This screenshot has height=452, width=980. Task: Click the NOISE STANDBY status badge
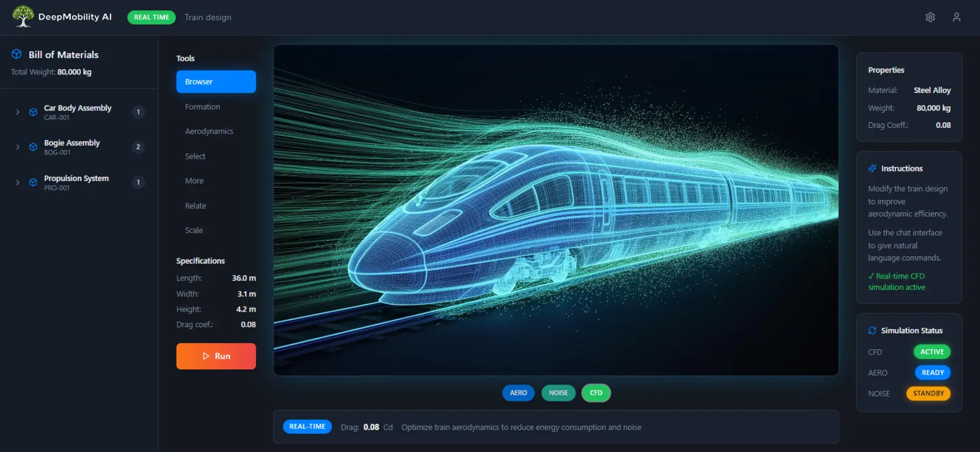pos(928,393)
